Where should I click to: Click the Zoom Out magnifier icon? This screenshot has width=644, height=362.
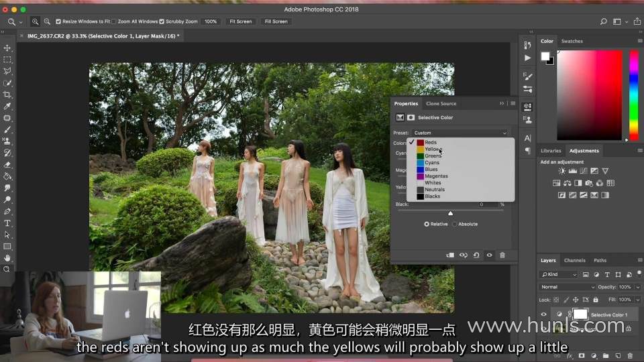[x=47, y=21]
